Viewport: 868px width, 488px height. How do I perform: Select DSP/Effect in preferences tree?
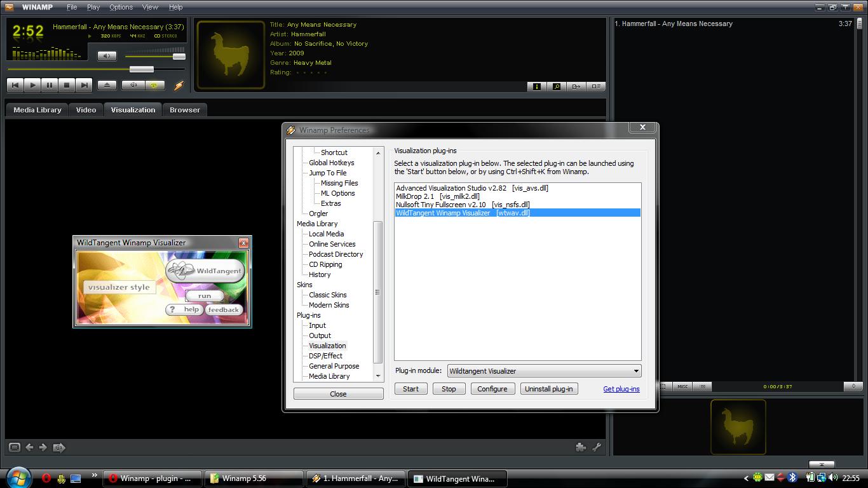pos(325,356)
